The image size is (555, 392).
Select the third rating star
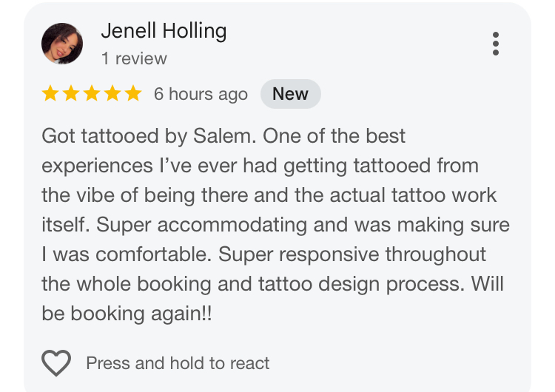92,94
